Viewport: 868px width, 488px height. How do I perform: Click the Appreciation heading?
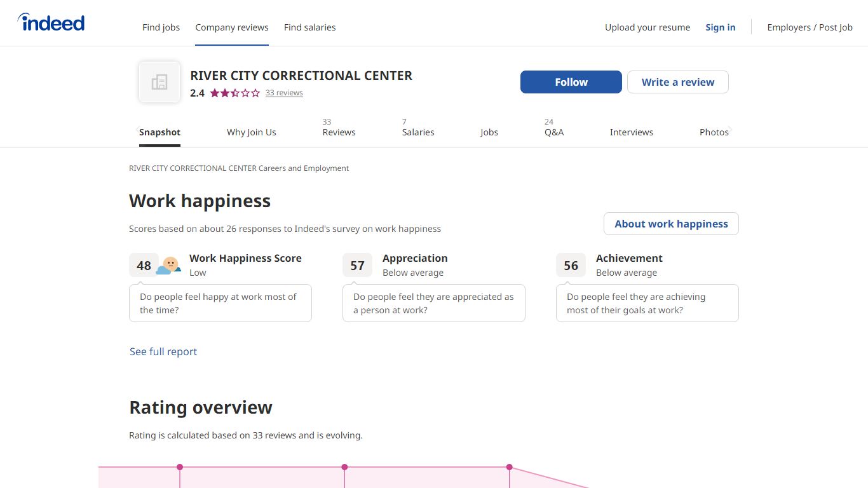point(415,258)
